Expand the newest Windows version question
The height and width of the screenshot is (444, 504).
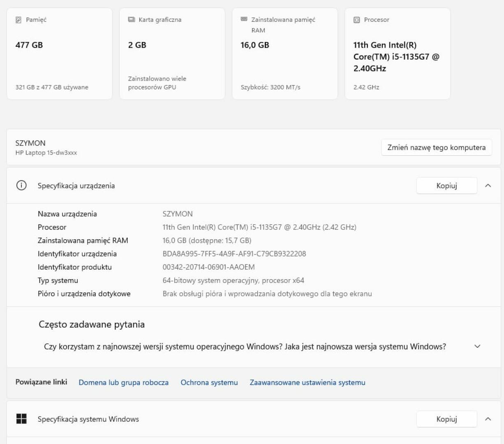point(477,346)
